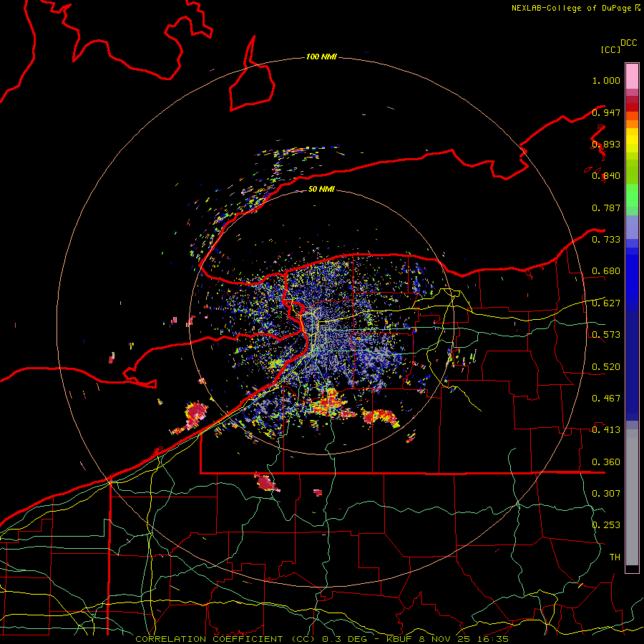The height and width of the screenshot is (644, 644).
Task: Click the 0.893 value on color scale
Action: 606,144
